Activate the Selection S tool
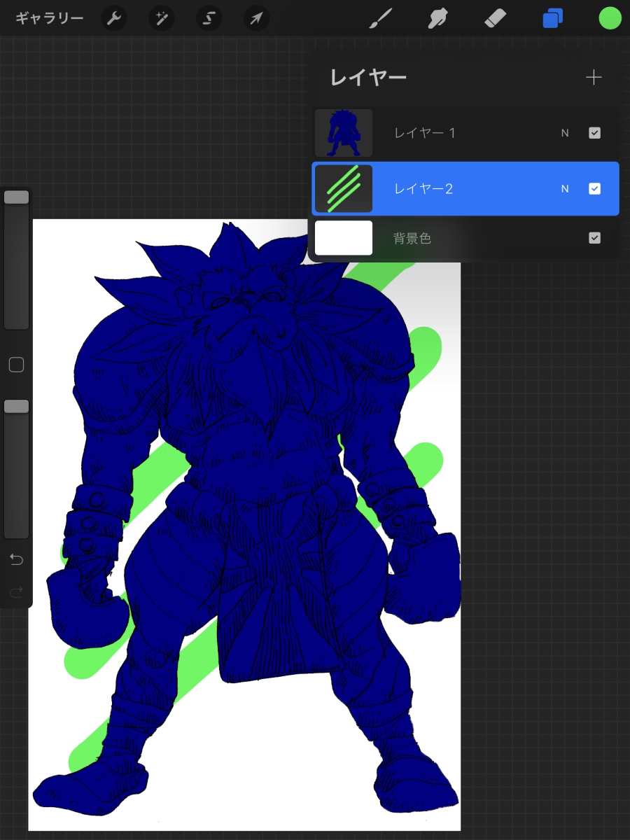Image resolution: width=630 pixels, height=840 pixels. pos(209,18)
